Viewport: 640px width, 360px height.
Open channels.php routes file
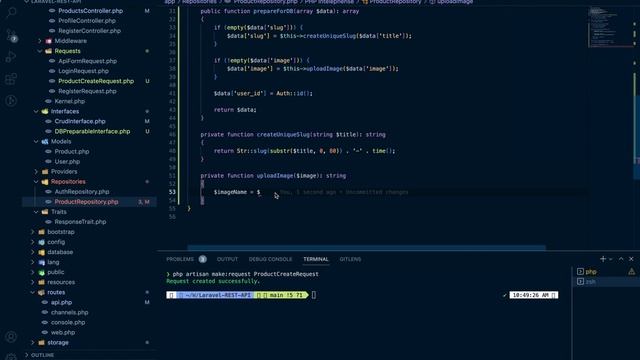[69, 312]
